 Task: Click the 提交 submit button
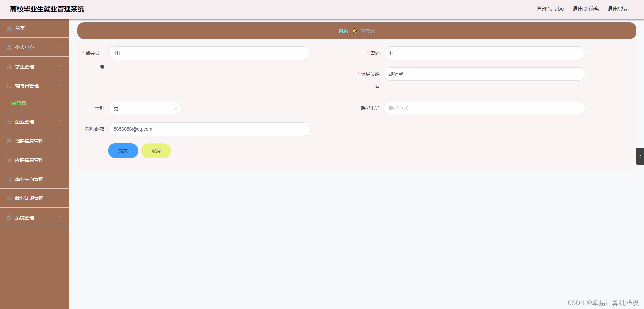coord(123,151)
